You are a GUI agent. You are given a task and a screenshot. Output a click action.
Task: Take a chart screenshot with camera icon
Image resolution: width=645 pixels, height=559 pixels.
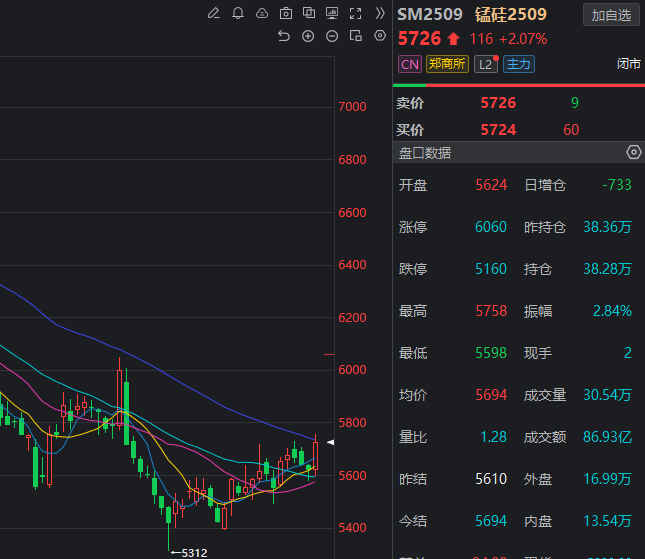coord(286,14)
